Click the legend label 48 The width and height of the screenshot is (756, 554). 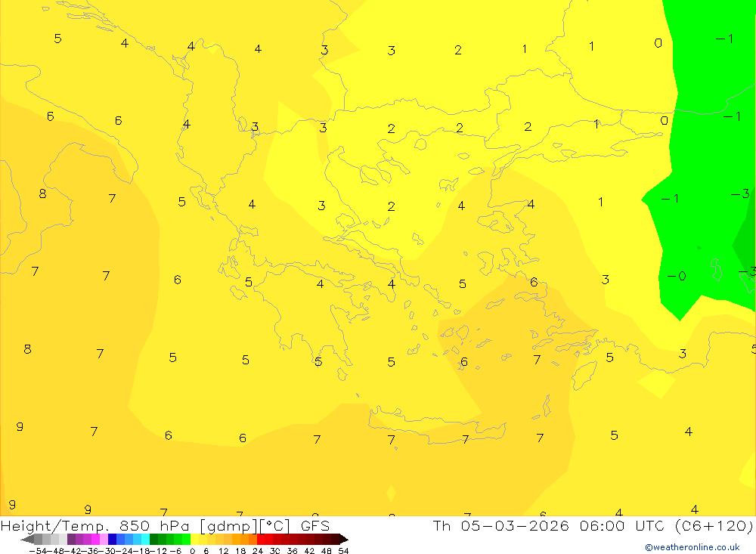(x=327, y=551)
